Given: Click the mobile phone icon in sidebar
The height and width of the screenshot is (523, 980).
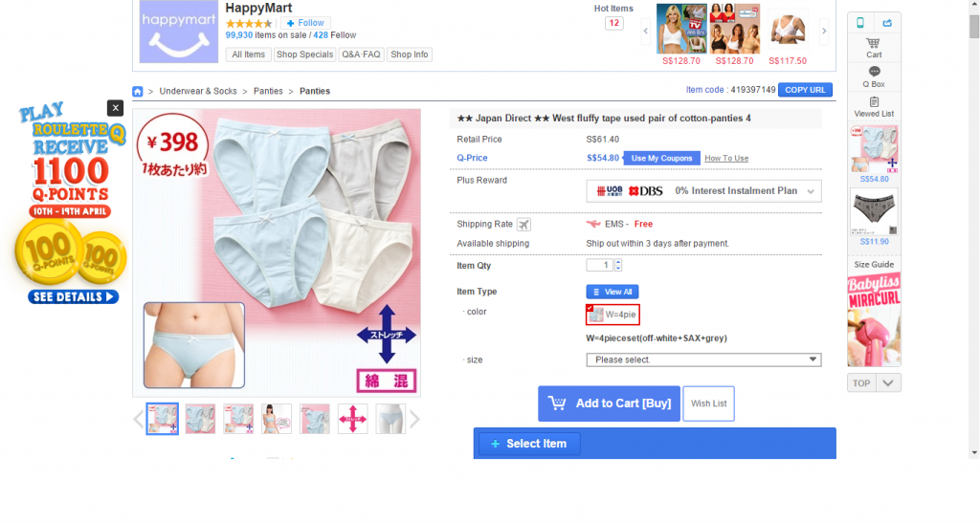Looking at the screenshot, I should [x=860, y=23].
